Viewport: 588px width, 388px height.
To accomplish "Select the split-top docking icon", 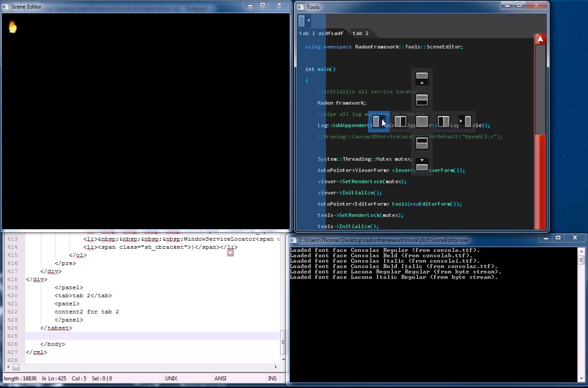I will point(422,100).
